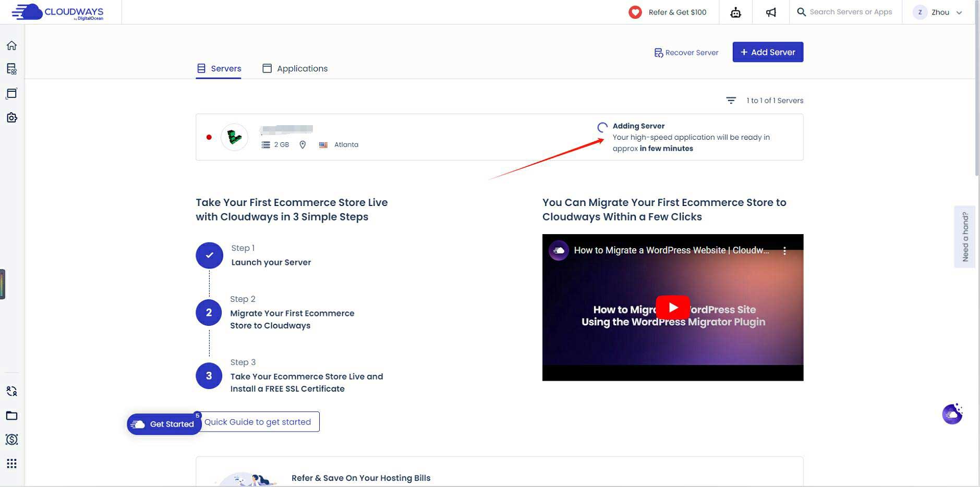Click 'Install a FREE SSL Certificate' step text
Image resolution: width=980 pixels, height=487 pixels.
pos(287,388)
